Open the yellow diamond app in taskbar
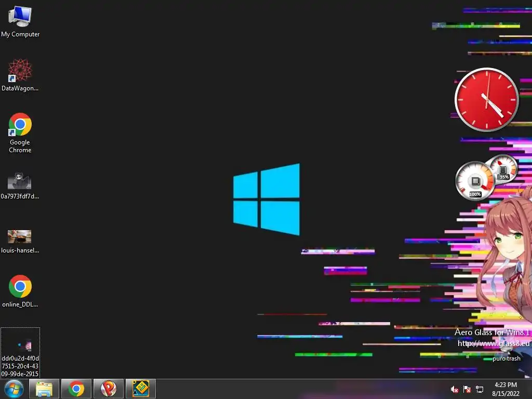The image size is (532, 399). pos(141,389)
